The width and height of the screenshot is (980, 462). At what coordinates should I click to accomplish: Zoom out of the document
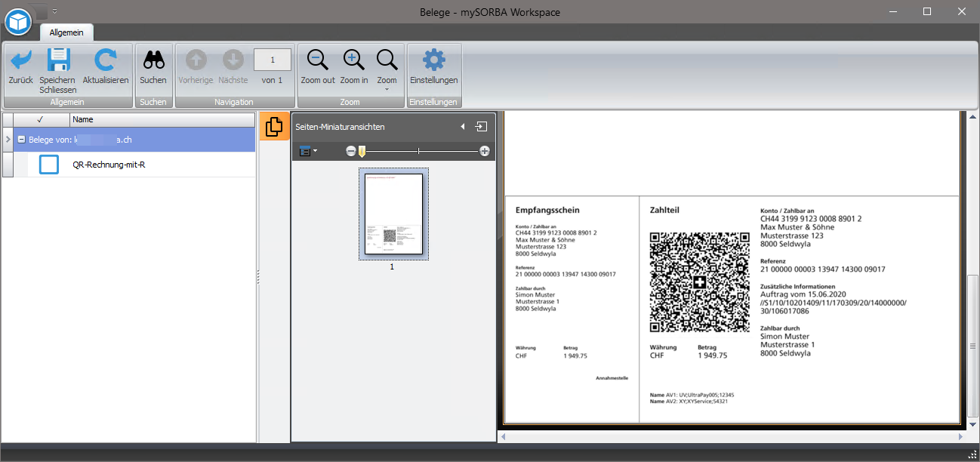[x=318, y=65]
